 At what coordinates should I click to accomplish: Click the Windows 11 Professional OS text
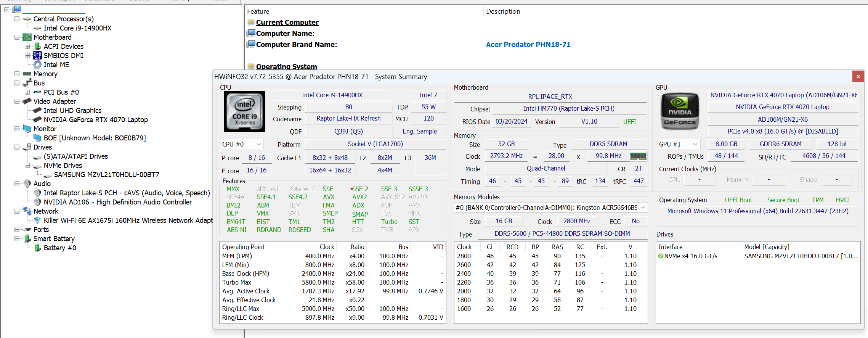coord(758,211)
